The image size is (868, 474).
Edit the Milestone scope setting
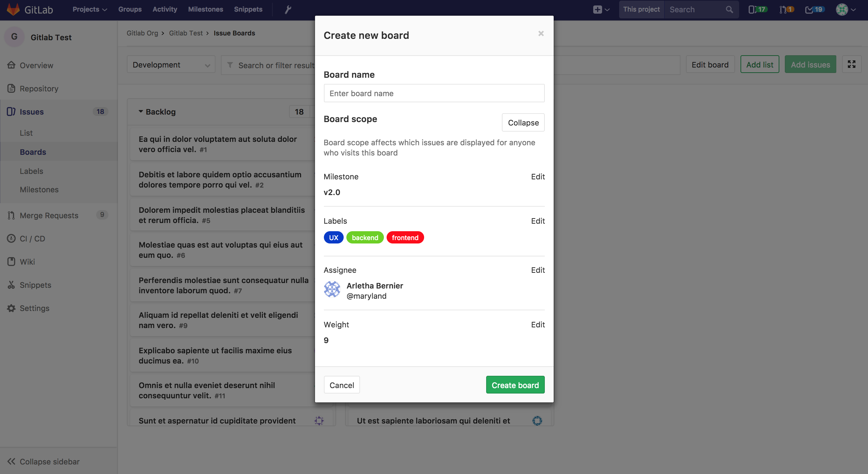click(x=537, y=176)
